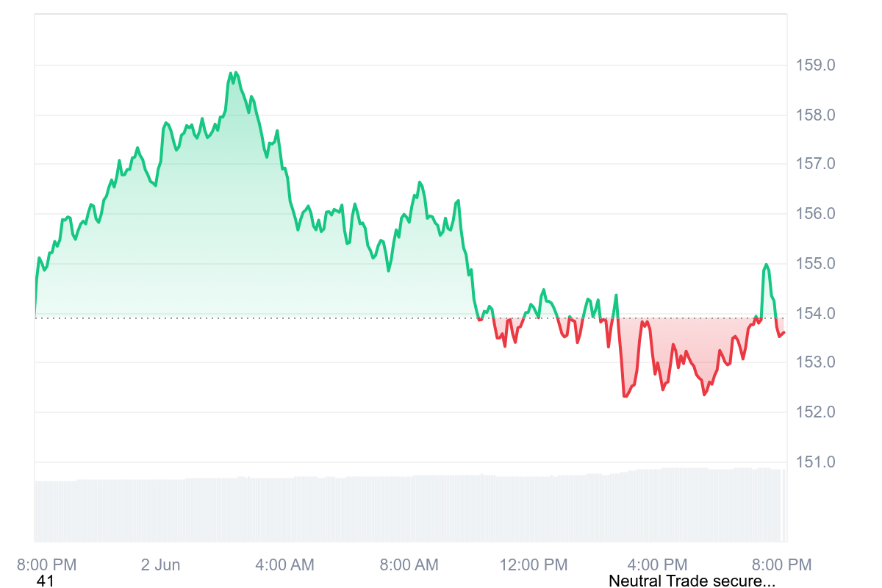Image resolution: width=882 pixels, height=588 pixels.
Task: Open the Neutral Trade secure... text link
Action: [x=692, y=581]
